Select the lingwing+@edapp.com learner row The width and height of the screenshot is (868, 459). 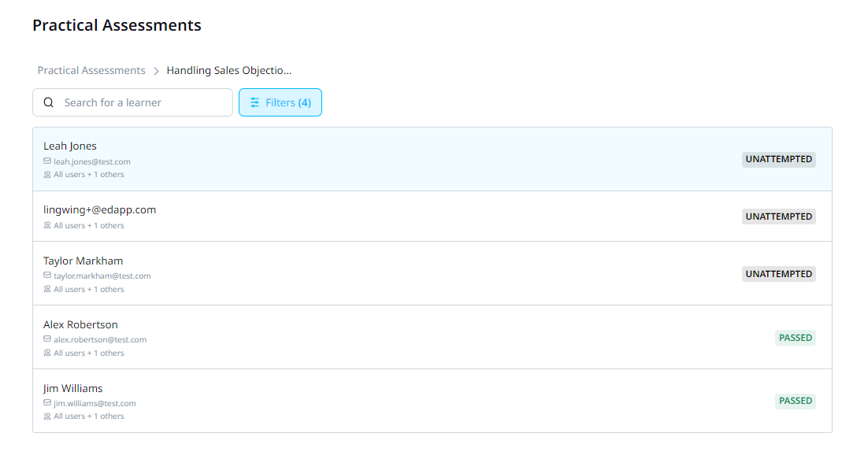(99, 209)
